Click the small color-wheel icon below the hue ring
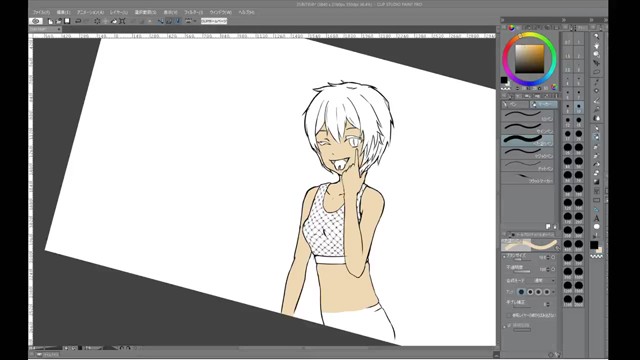The width and height of the screenshot is (640, 360). click(x=554, y=87)
